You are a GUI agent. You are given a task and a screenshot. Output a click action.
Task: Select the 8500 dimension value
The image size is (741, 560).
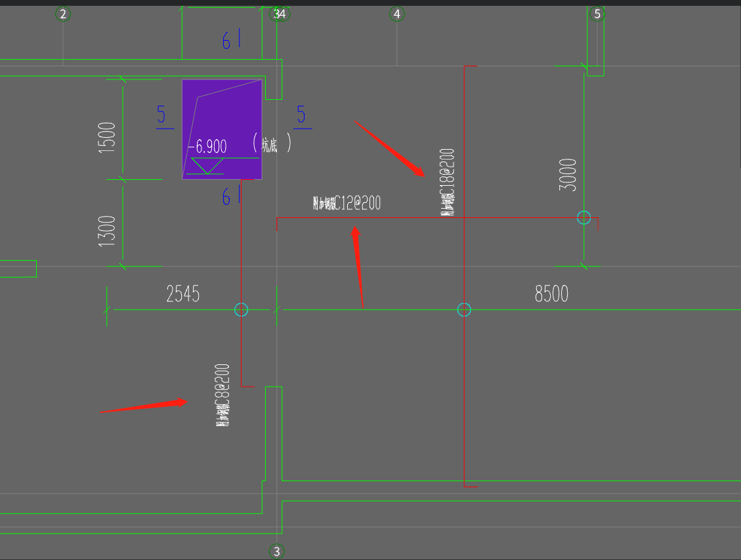(x=551, y=293)
